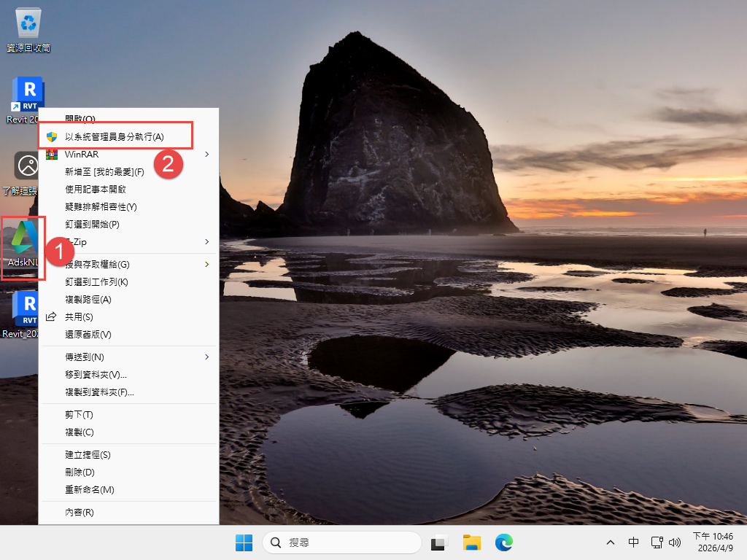This screenshot has width=747, height=560.
Task: Switch the 中 input method indicator
Action: pos(633,542)
